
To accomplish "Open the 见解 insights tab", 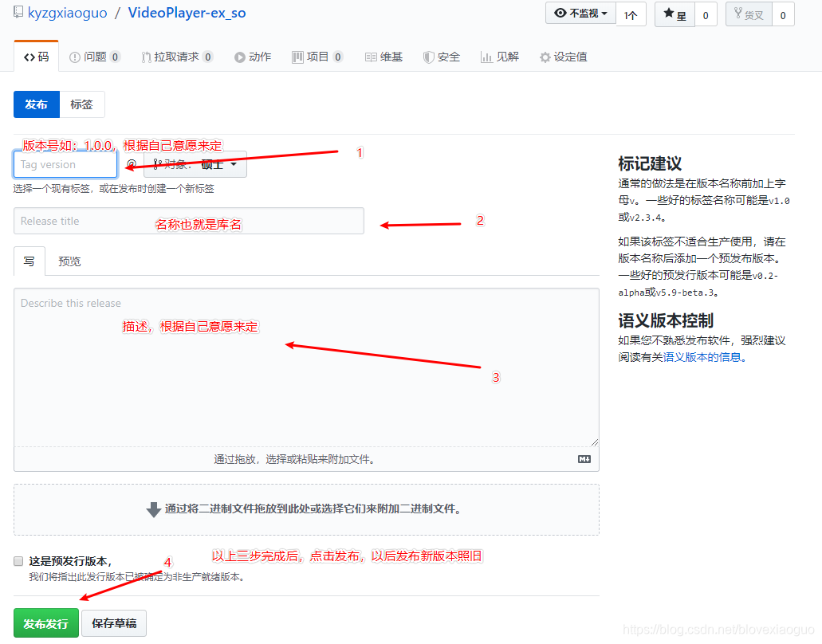I will (x=500, y=57).
